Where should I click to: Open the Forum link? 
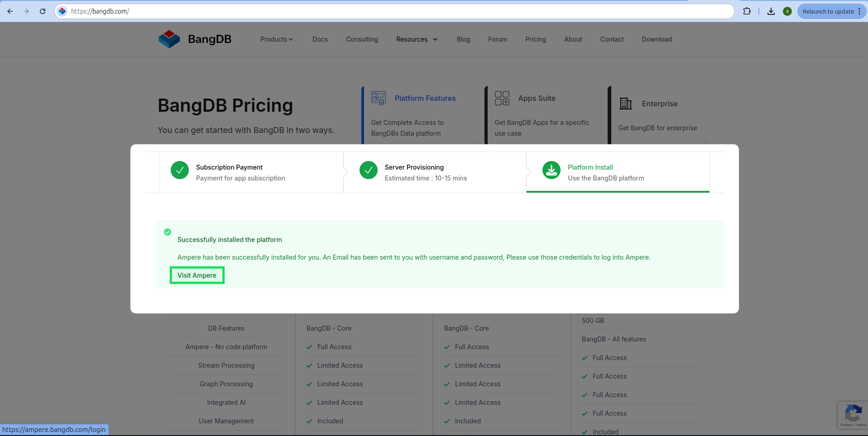point(498,39)
